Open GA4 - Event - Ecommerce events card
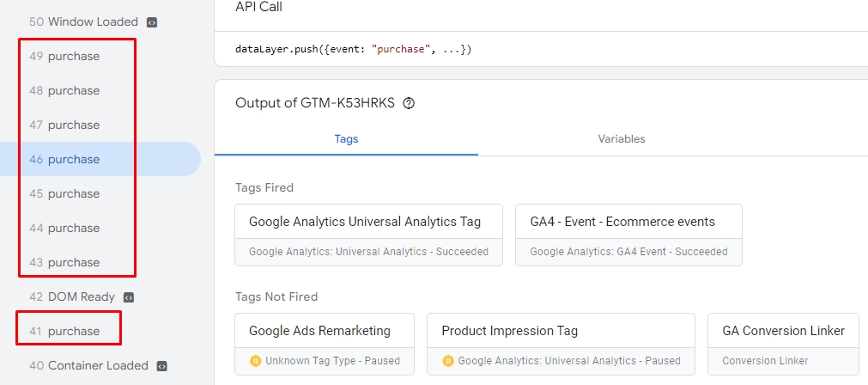The height and width of the screenshot is (385, 868). pos(628,235)
